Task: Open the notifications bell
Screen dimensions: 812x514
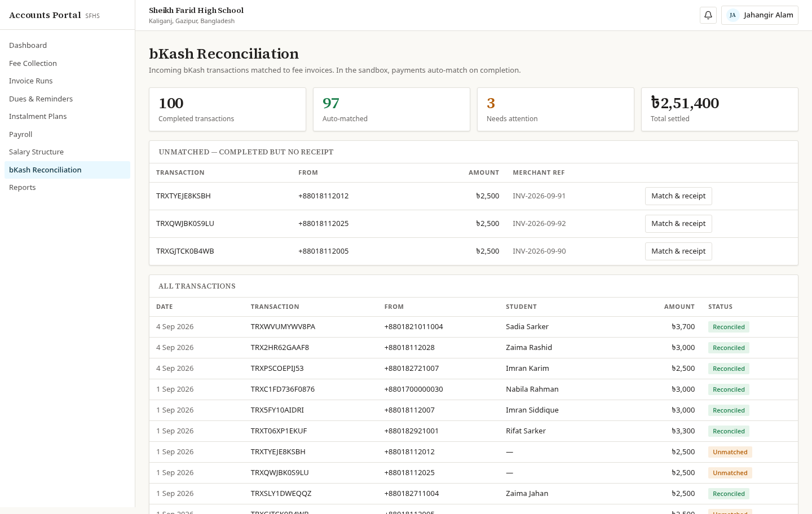Action: [708, 15]
